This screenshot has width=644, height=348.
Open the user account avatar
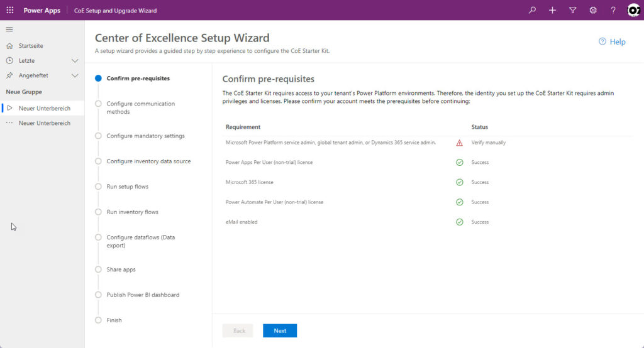634,10
